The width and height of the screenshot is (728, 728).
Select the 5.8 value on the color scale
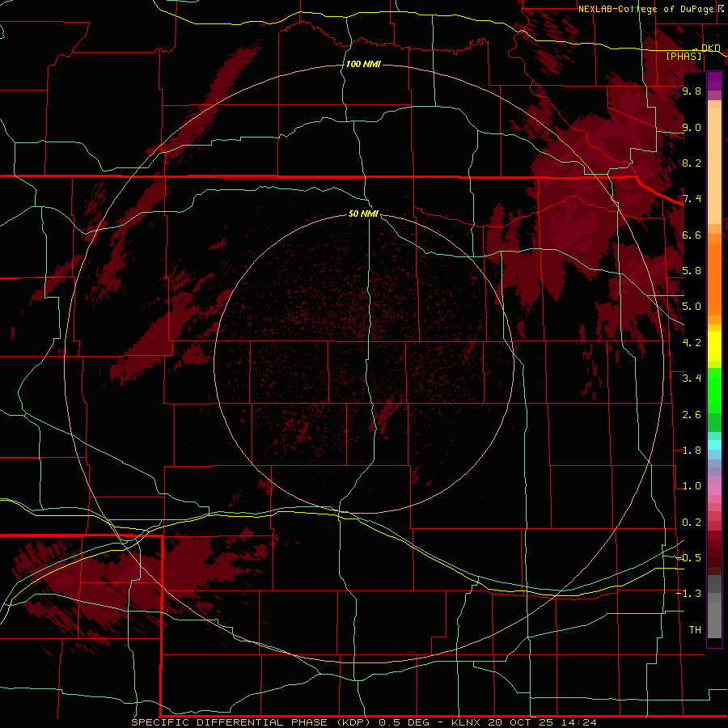692,271
